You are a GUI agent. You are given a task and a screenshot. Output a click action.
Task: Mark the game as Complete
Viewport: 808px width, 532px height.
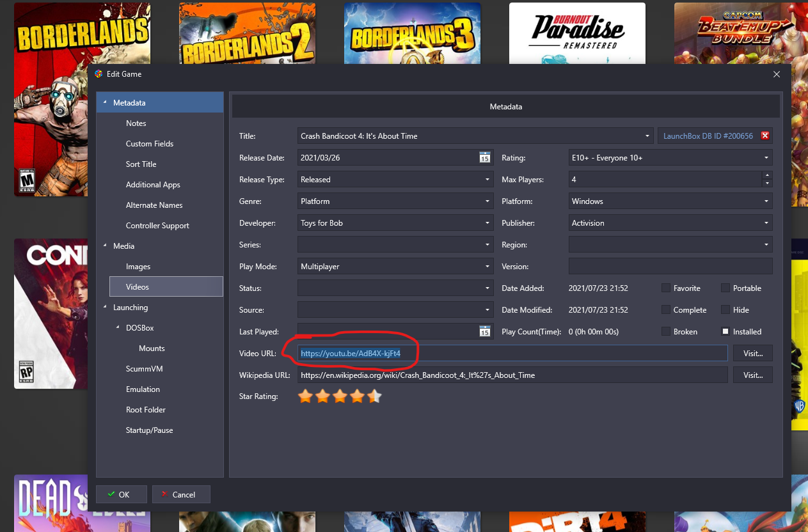[x=666, y=310]
